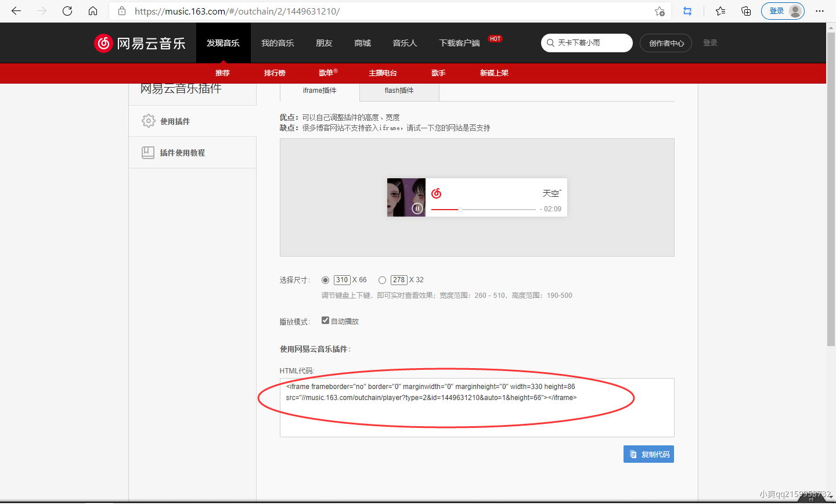Click the 278 width input box
836x504 pixels.
(399, 280)
